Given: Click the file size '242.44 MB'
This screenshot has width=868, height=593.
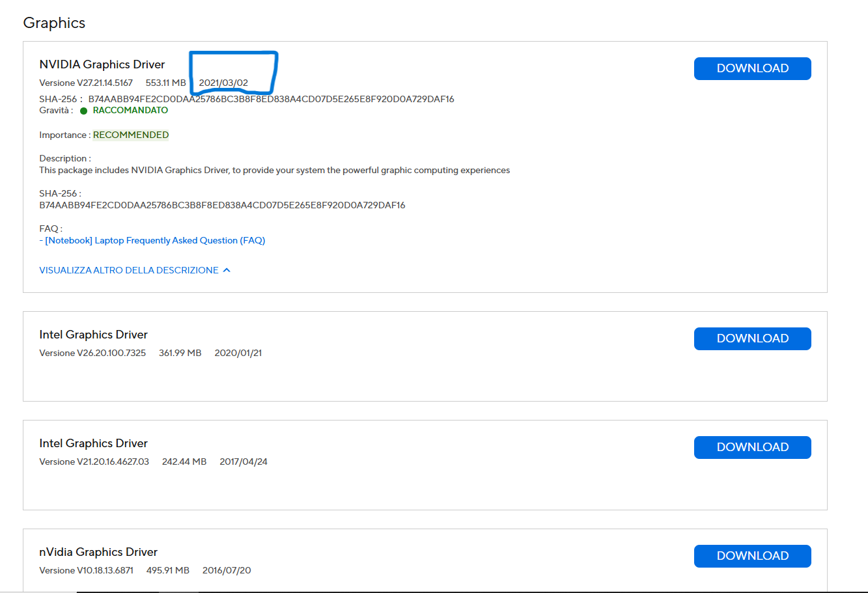Looking at the screenshot, I should [x=184, y=462].
